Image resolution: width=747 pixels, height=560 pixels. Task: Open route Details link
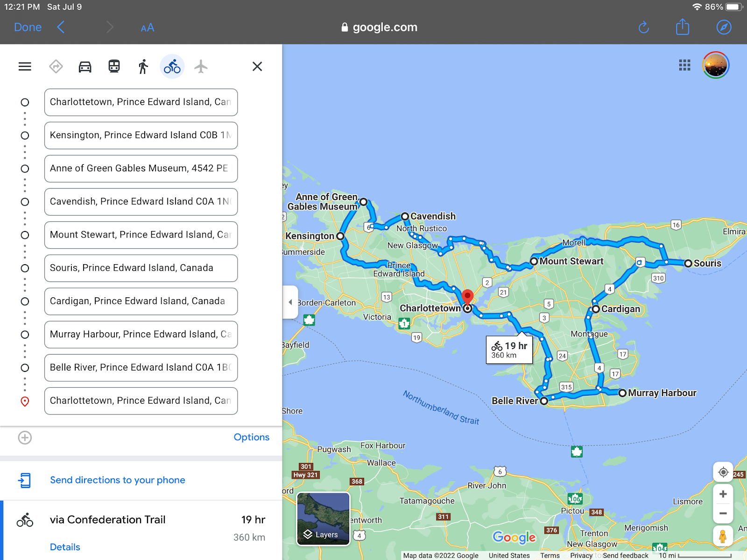click(65, 547)
